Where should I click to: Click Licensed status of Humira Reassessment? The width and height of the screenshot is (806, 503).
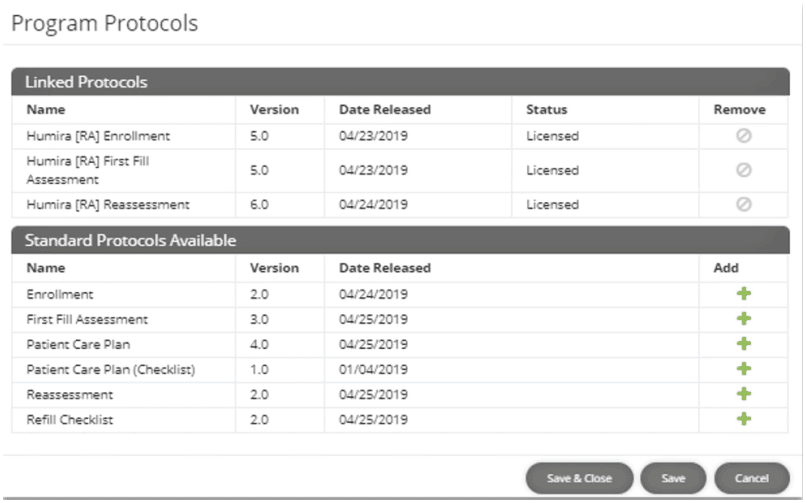pos(552,204)
